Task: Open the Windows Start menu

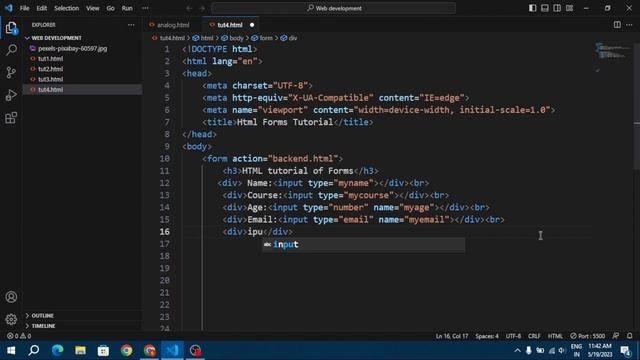Action: (11, 350)
